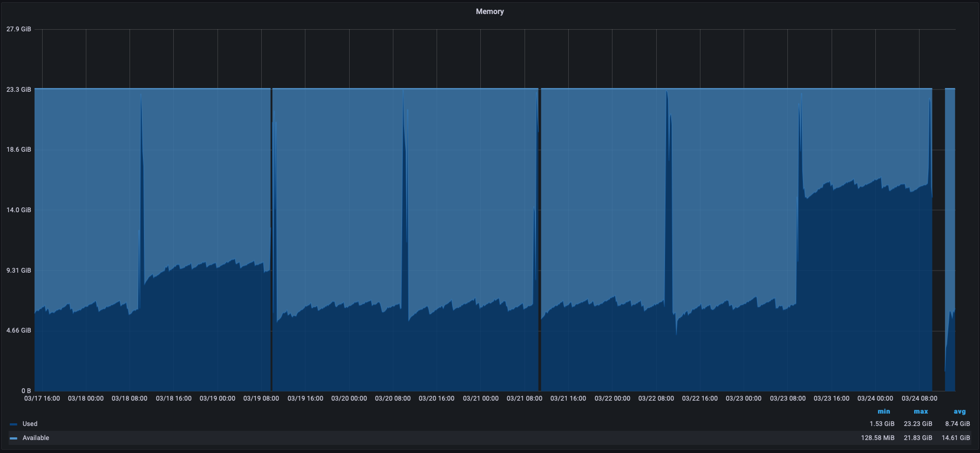This screenshot has width=980, height=453.
Task: Click the 03/18 16:00 time axis label
Action: (174, 398)
